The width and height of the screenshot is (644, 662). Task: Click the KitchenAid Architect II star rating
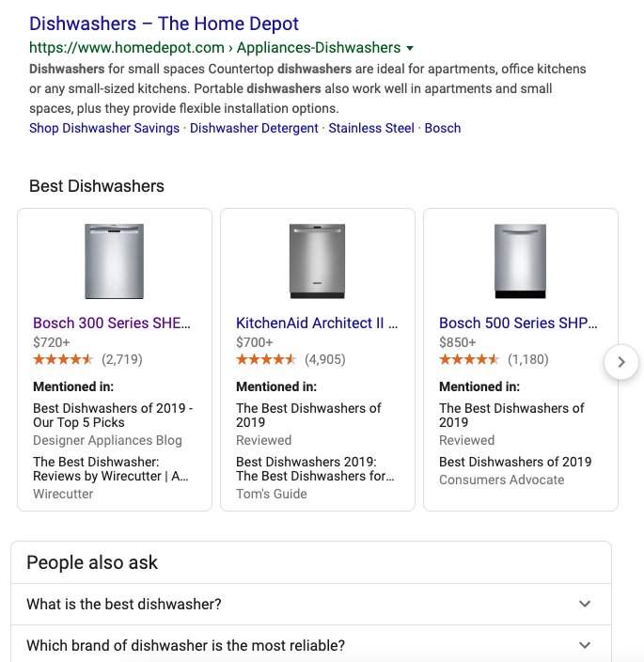coord(266,359)
